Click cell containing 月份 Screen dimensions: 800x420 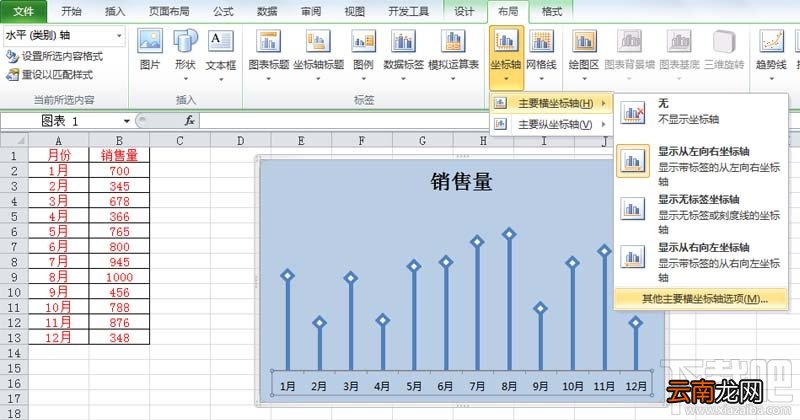58,155
